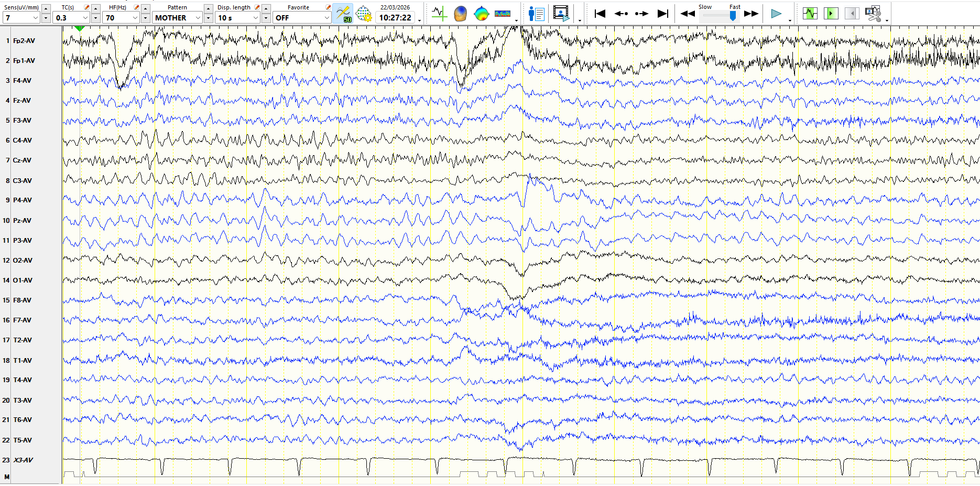Click the green next event icon

pos(831,14)
